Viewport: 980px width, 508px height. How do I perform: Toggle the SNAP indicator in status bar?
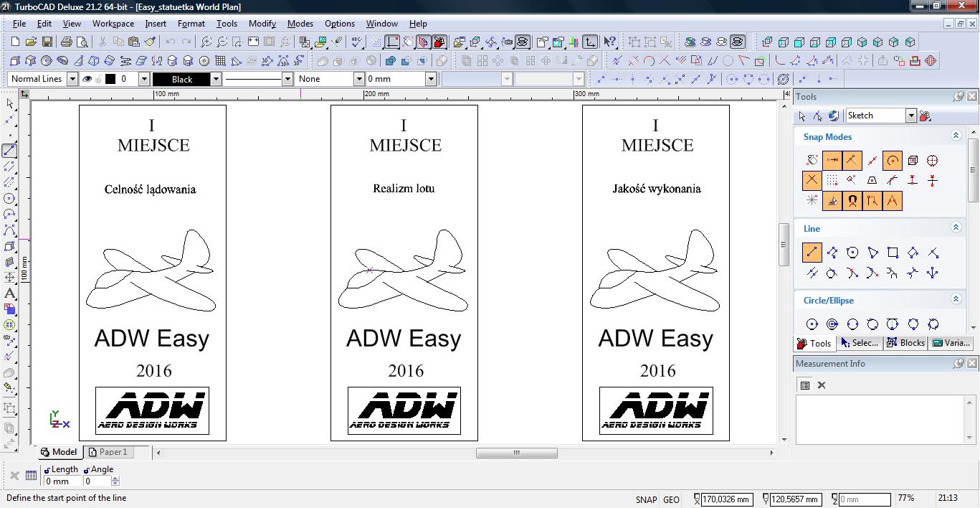[646, 499]
